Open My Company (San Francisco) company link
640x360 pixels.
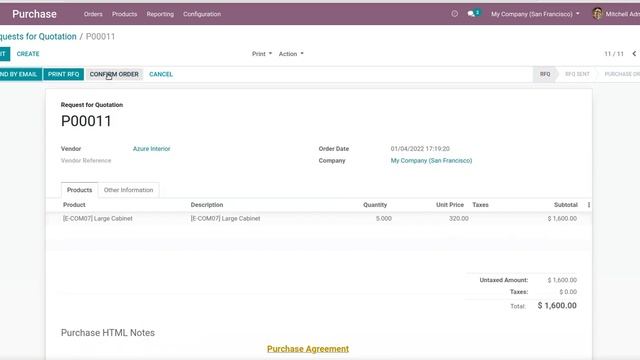431,161
